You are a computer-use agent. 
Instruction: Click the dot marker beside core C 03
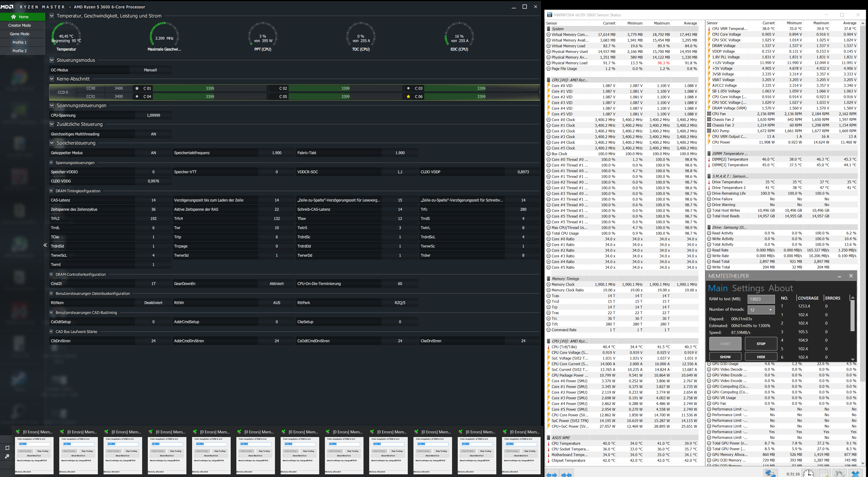click(x=408, y=88)
